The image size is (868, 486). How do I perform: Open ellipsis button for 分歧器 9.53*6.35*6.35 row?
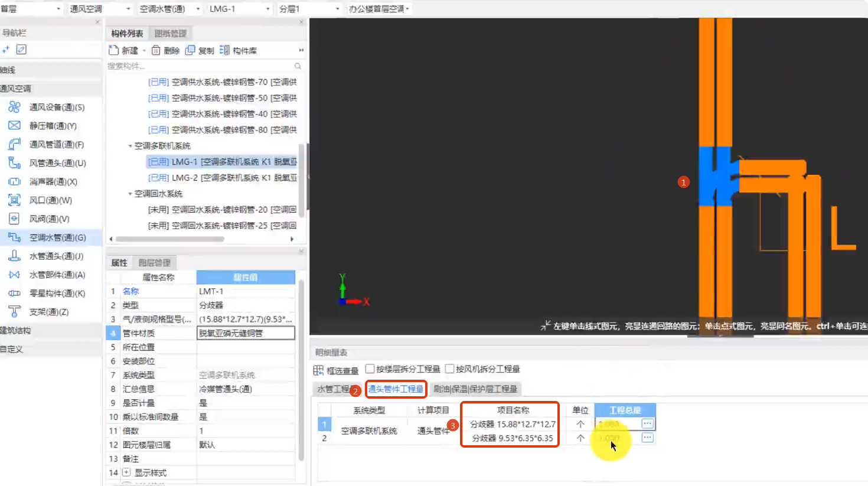click(647, 438)
